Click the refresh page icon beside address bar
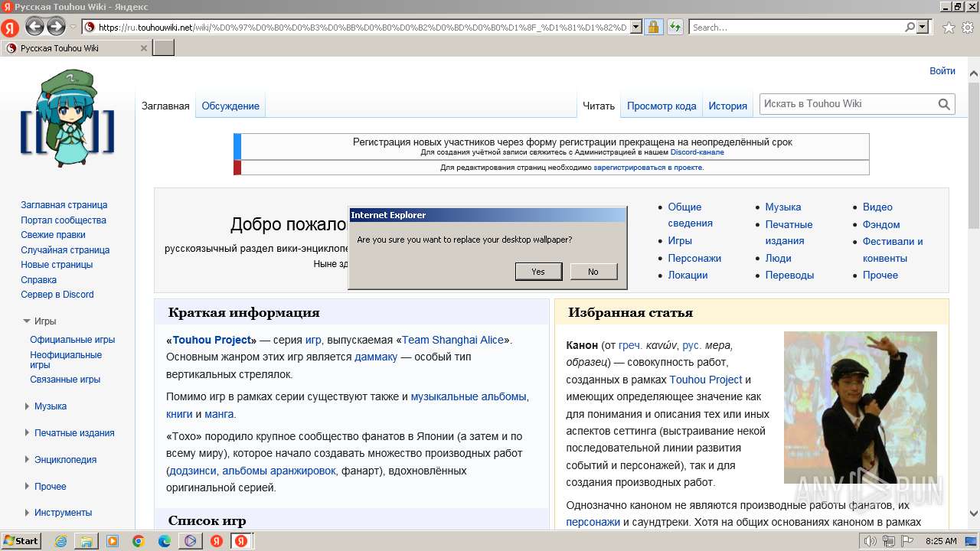This screenshot has width=980, height=551. pos(675,28)
